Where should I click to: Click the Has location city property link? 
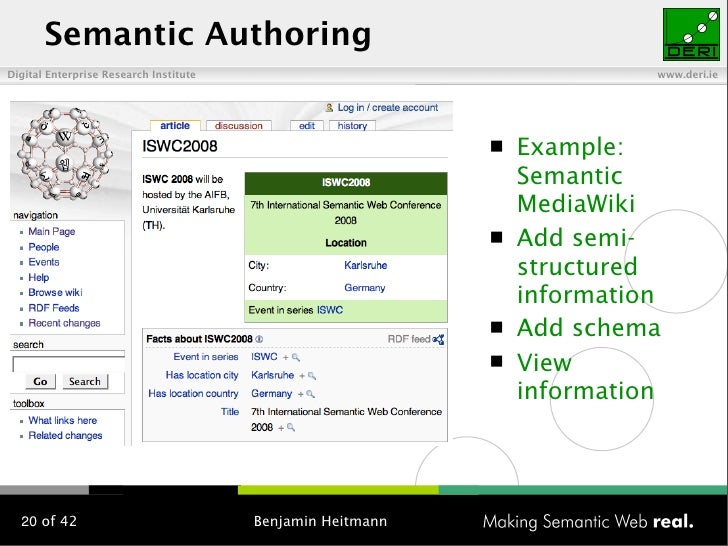[202, 375]
